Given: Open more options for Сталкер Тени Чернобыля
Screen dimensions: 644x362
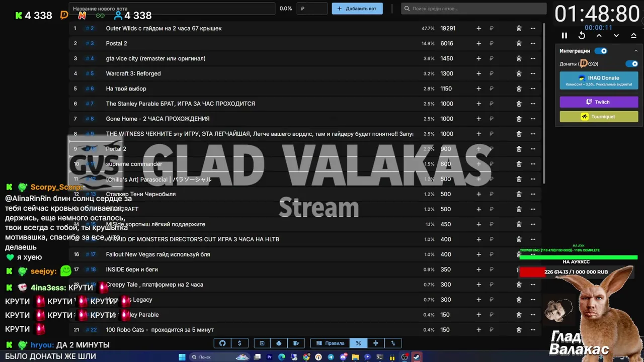Looking at the screenshot, I should 533,195.
